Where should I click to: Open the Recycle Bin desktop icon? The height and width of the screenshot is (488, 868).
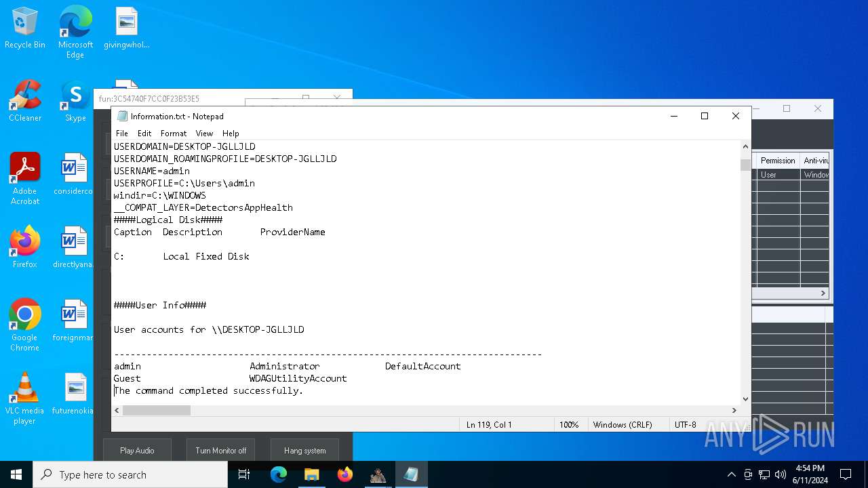tap(25, 28)
